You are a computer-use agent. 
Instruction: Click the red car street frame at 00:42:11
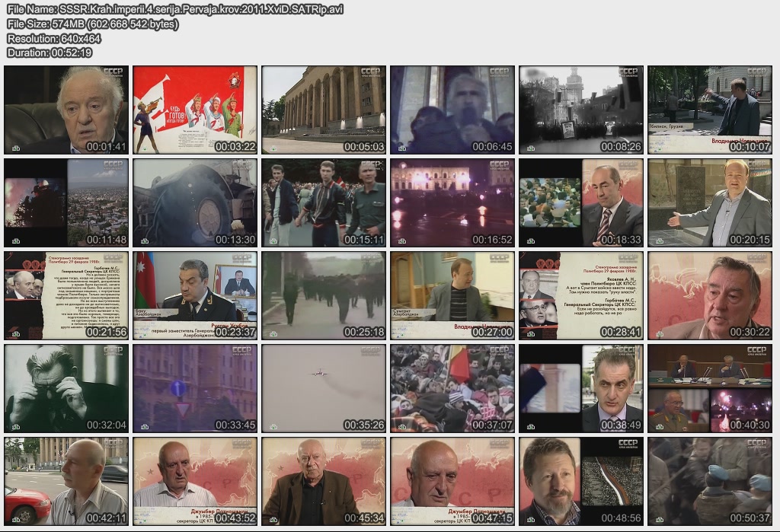point(66,481)
